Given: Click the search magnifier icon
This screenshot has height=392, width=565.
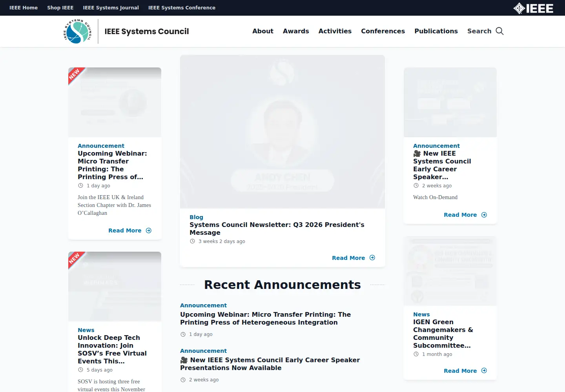Looking at the screenshot, I should 499,31.
